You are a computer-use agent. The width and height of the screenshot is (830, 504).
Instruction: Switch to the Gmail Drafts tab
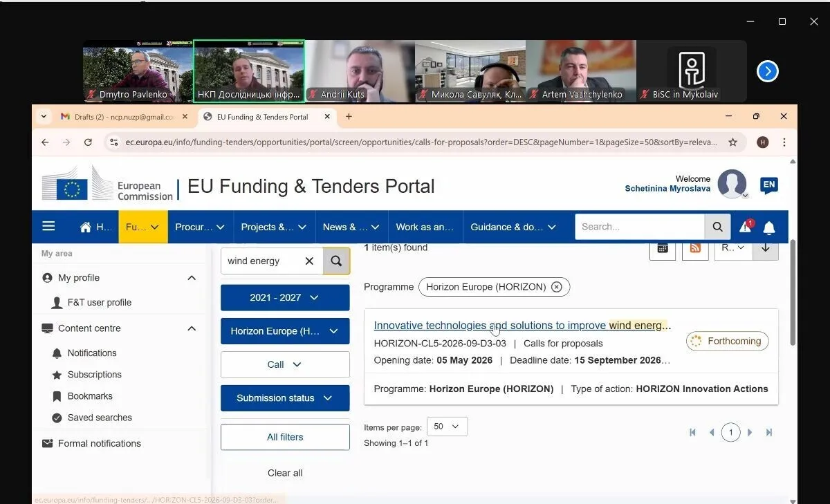tap(124, 117)
